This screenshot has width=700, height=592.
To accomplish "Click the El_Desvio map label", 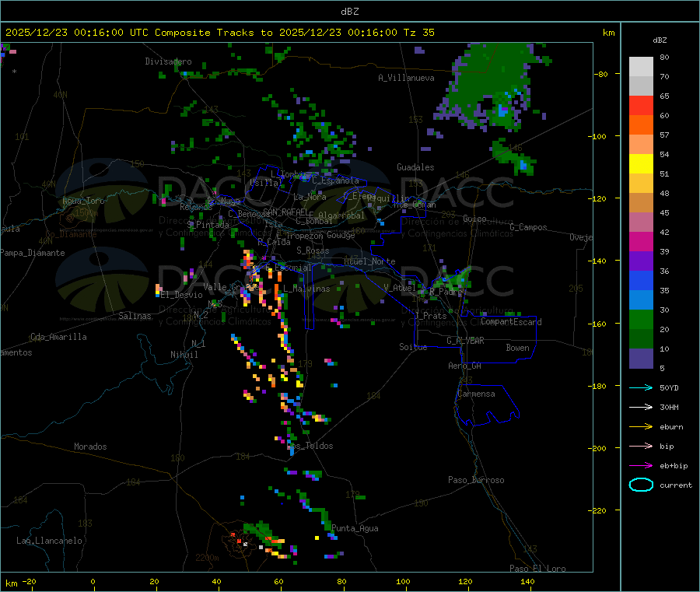I will click(181, 295).
